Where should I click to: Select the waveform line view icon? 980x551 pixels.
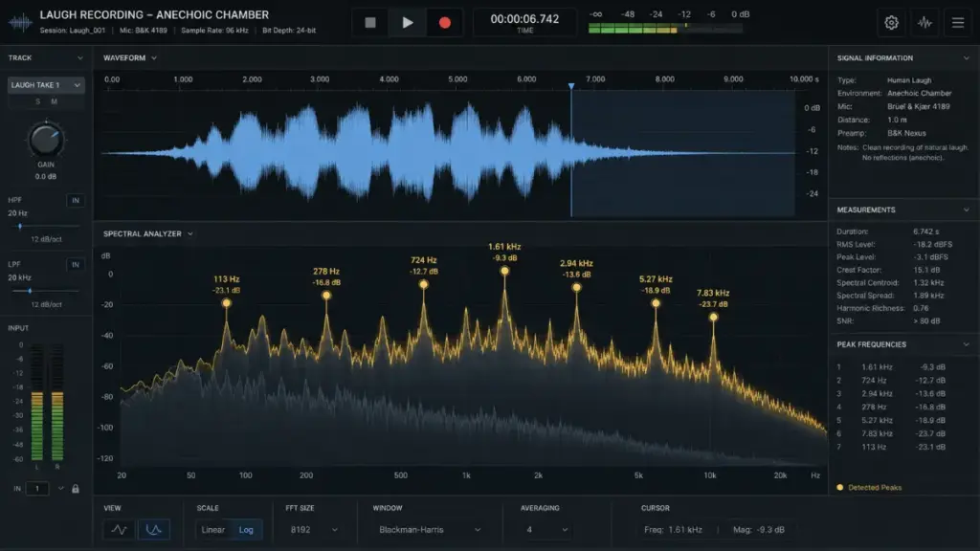(119, 530)
